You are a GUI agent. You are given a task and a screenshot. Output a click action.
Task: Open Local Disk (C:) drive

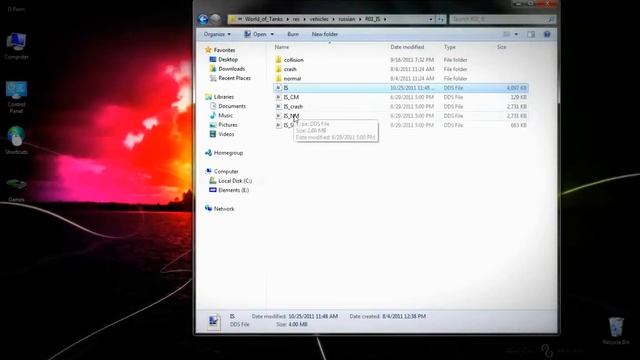[x=235, y=181]
